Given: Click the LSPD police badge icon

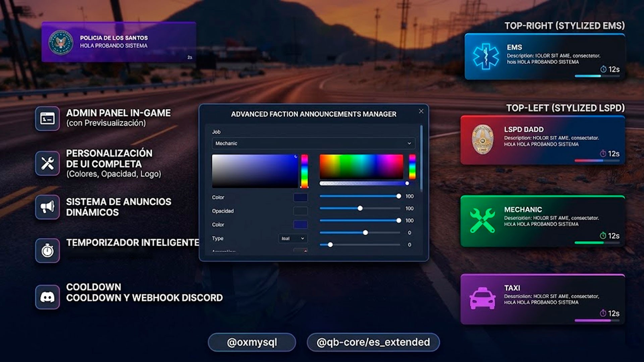Looking at the screenshot, I should [x=483, y=139].
